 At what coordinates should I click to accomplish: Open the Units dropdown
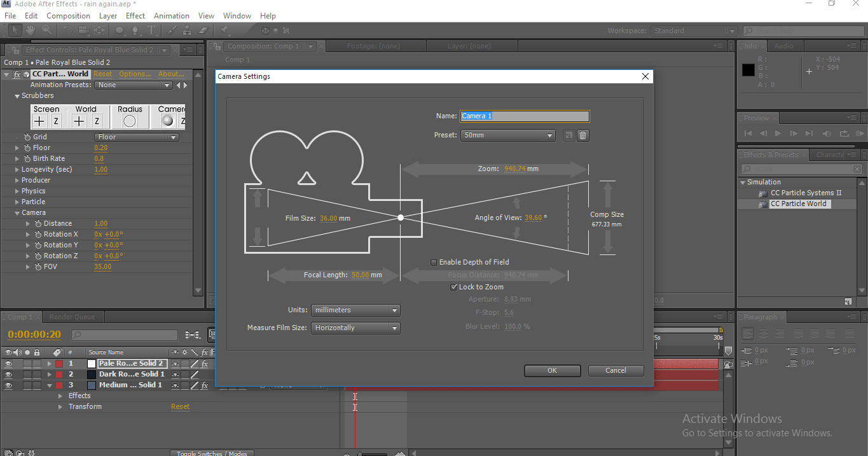click(x=355, y=310)
